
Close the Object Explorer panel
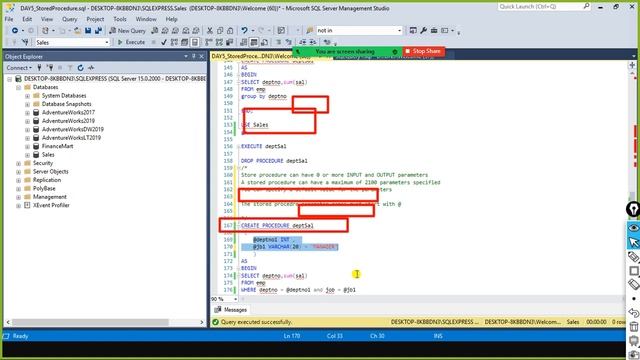tap(202, 56)
